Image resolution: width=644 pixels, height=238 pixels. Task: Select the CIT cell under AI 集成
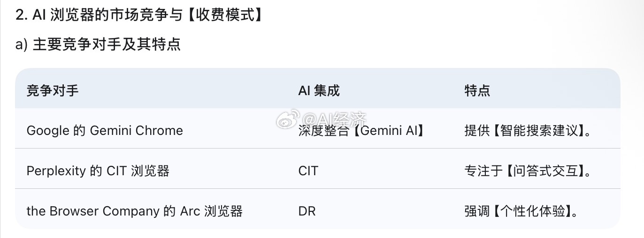[308, 171]
